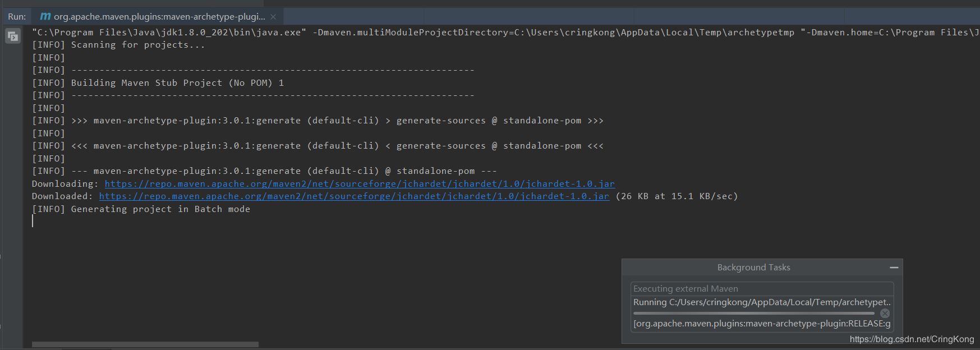Click the maven-archetype-plugin:RELEASE task detail text

[x=762, y=324]
